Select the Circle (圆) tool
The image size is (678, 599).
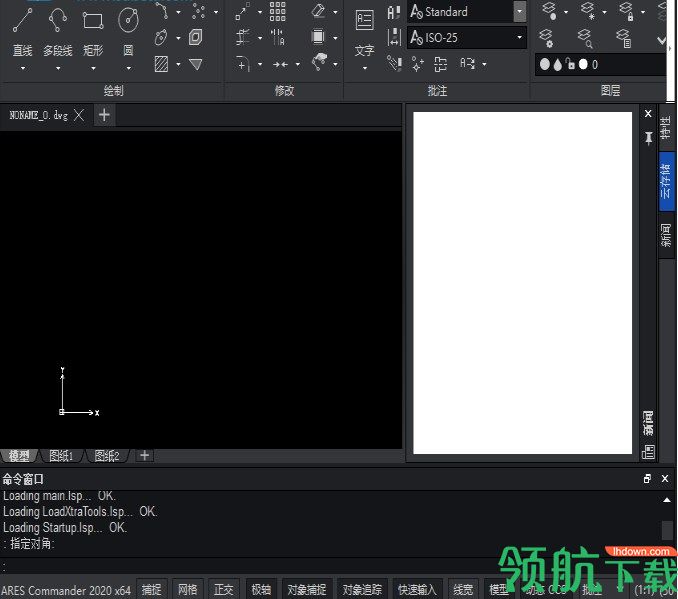(x=128, y=20)
